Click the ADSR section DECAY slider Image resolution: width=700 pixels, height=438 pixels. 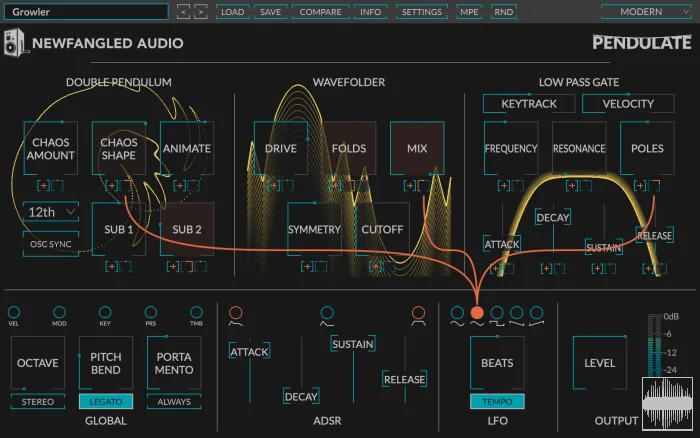click(301, 396)
